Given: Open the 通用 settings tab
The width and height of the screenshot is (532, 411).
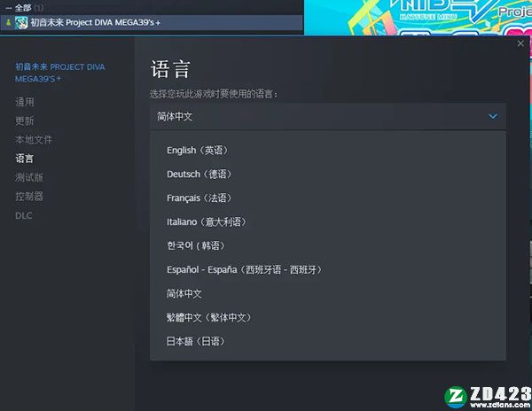Looking at the screenshot, I should point(25,102).
